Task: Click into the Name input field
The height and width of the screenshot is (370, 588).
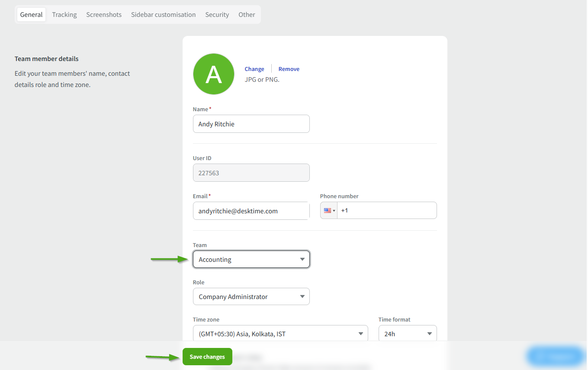Action: click(x=251, y=124)
